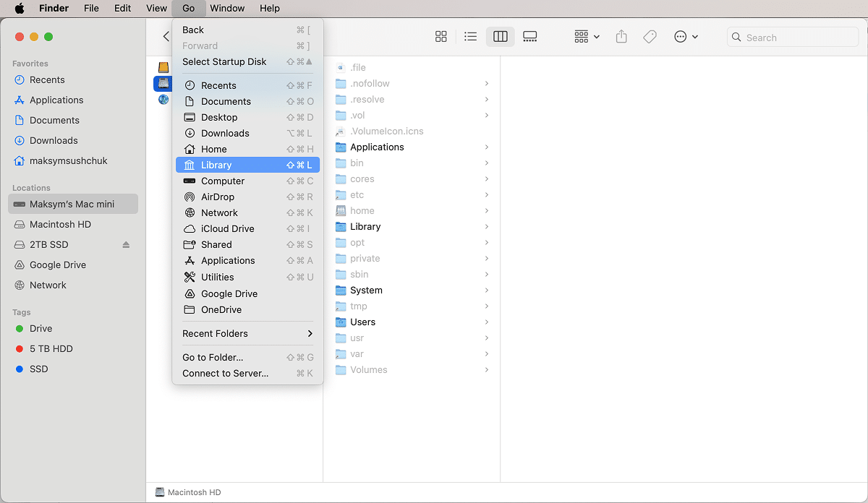Viewport: 868px width, 503px height.
Task: Choose Downloads in the Go menu
Action: point(247,133)
